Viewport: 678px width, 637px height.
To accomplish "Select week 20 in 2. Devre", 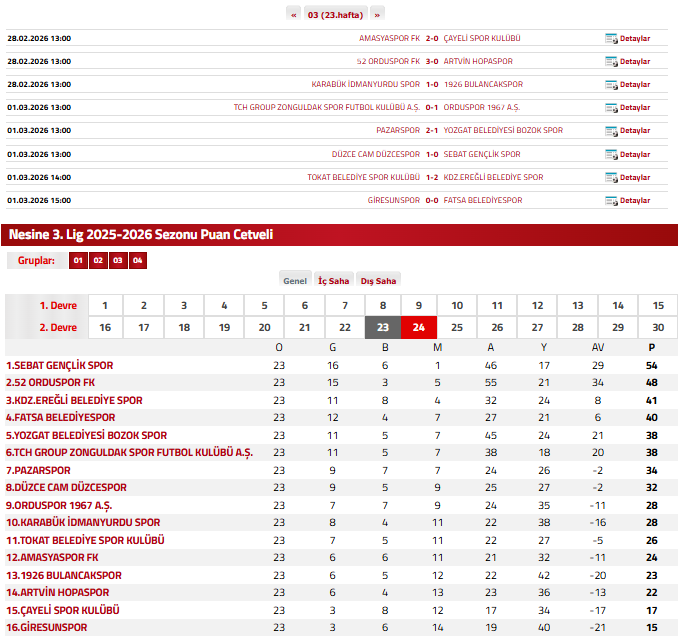I will click(264, 327).
